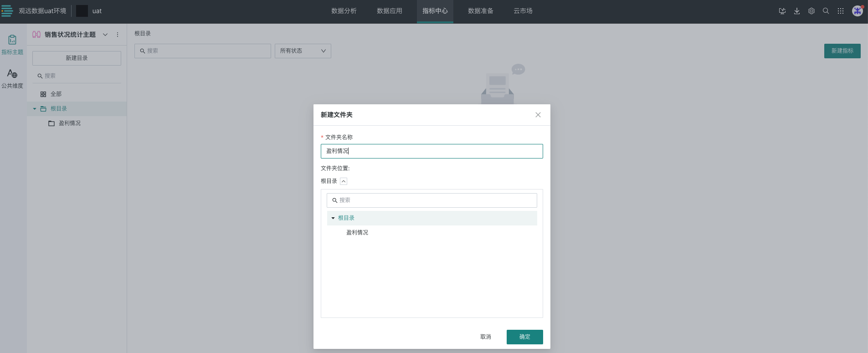The width and height of the screenshot is (868, 353).
Task: Collapse 根目录 in the dialog folder tree
Action: (333, 218)
